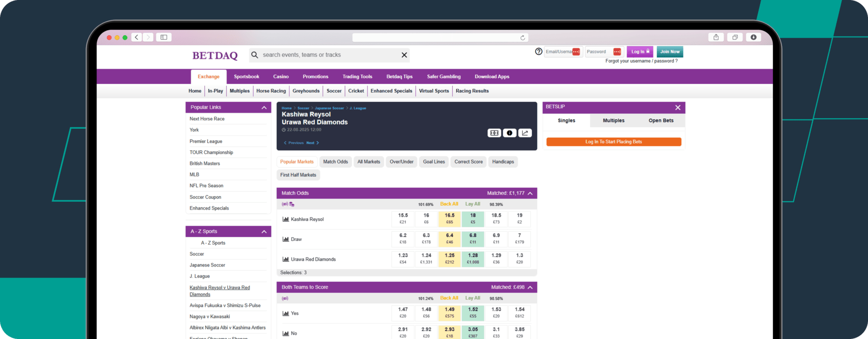
Task: Click the BETDAQ logo
Action: click(x=215, y=56)
